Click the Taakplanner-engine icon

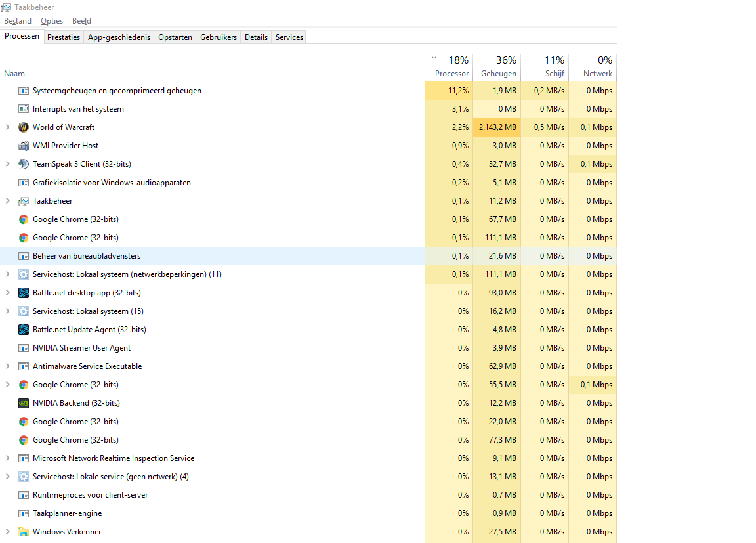pos(23,513)
